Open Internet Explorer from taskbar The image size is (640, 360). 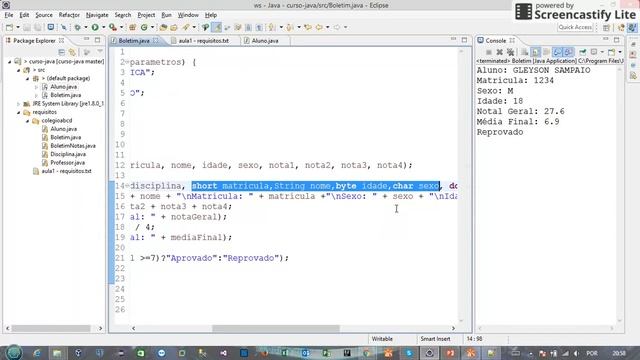click(36, 353)
